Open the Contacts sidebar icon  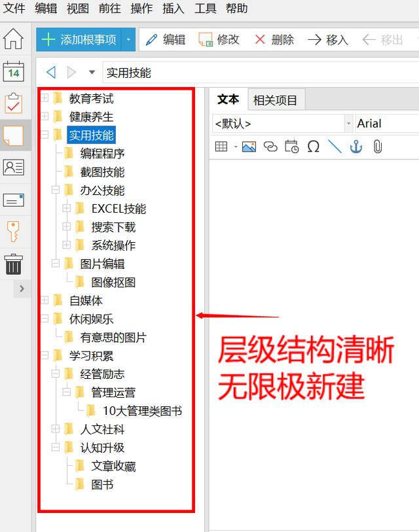(x=14, y=168)
